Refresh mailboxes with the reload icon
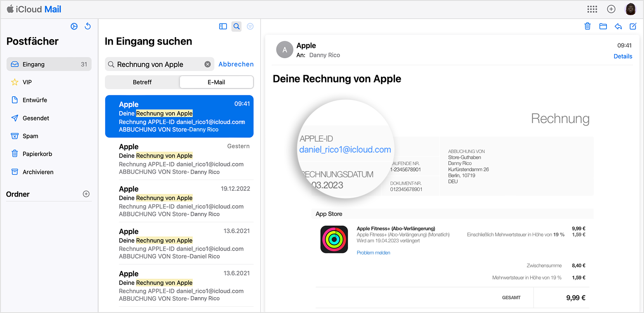This screenshot has height=313, width=644. (88, 26)
